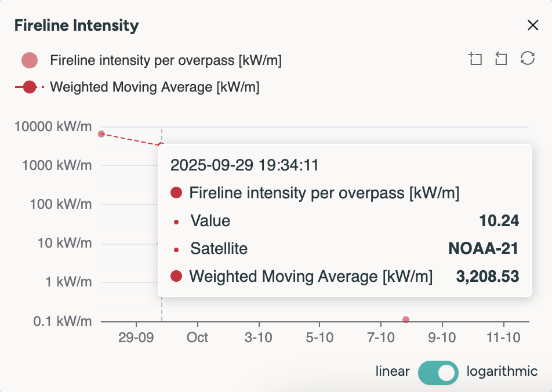Select the data point at 0.1 kW/m
The width and height of the screenshot is (552, 392).
pos(406,320)
